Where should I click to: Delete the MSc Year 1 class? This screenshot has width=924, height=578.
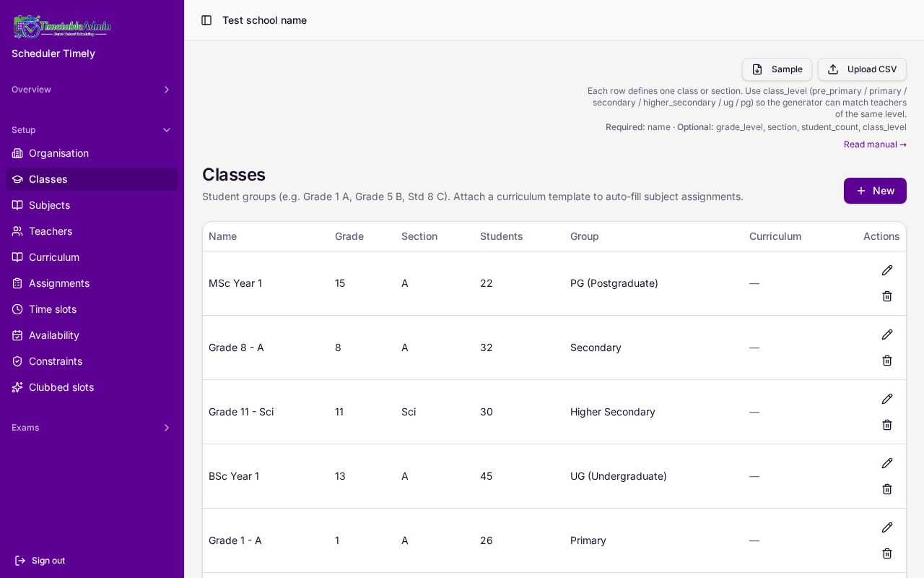[887, 296]
